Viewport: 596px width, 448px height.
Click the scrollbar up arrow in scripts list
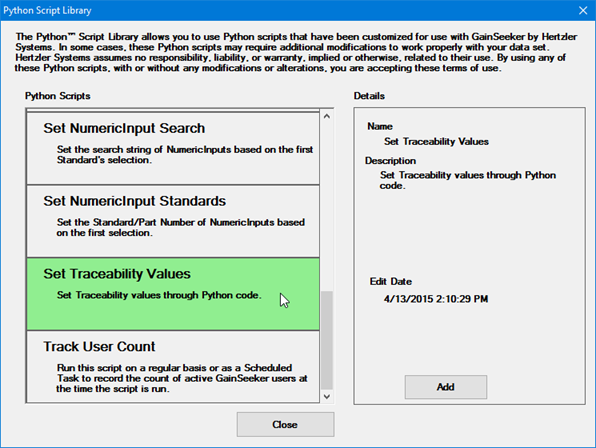click(327, 116)
